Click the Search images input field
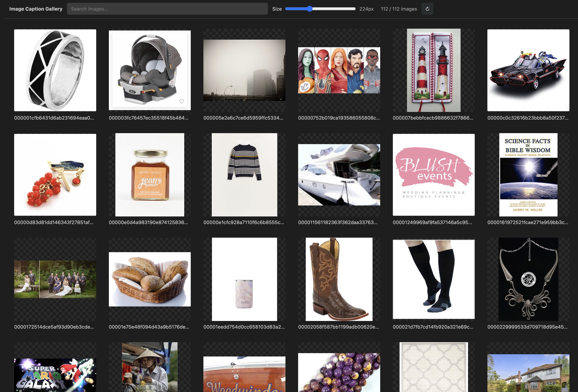The width and height of the screenshot is (578, 392). click(167, 9)
